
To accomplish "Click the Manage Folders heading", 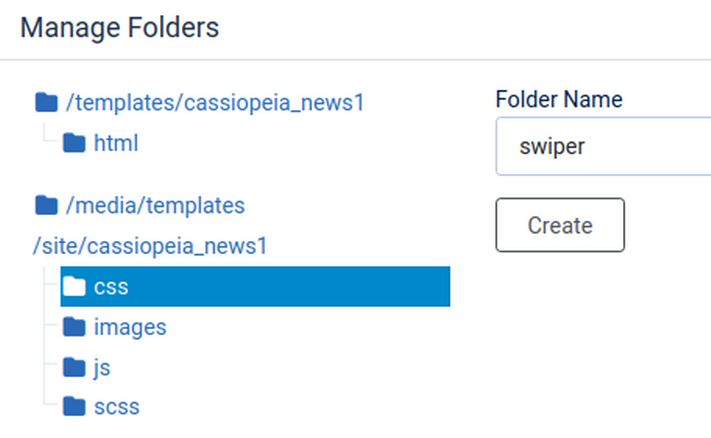I will [x=119, y=27].
